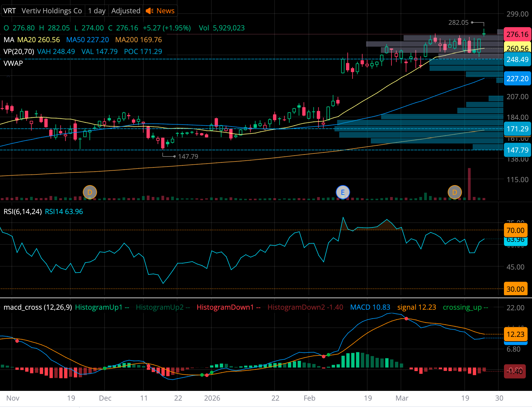532x408 pixels.
Task: Select the POC 171.29 value
Action: point(143,52)
